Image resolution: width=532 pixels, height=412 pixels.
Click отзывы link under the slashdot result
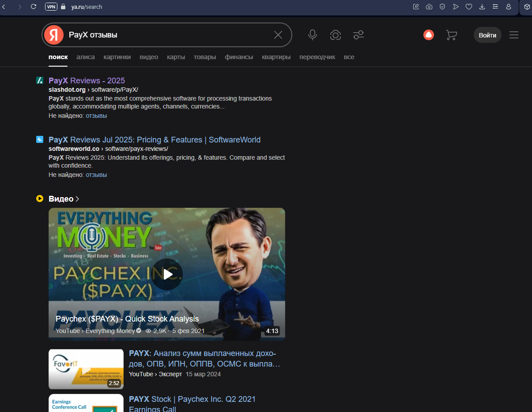96,116
